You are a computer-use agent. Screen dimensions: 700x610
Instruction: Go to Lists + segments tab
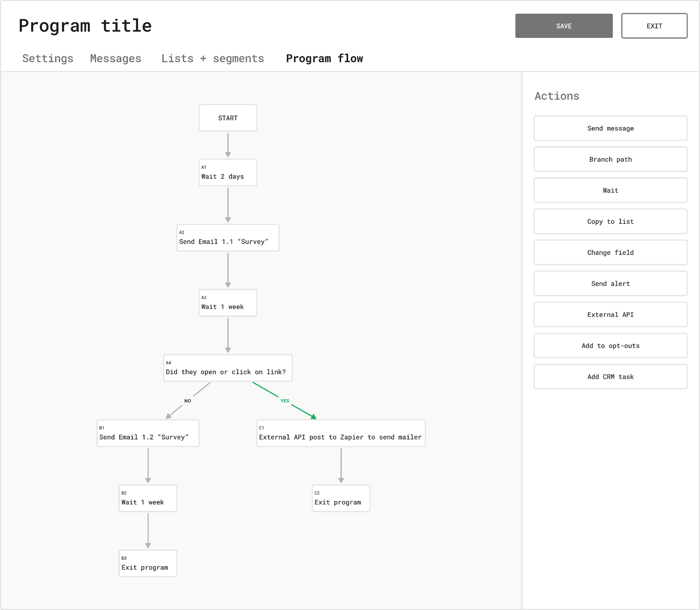pyautogui.click(x=213, y=58)
